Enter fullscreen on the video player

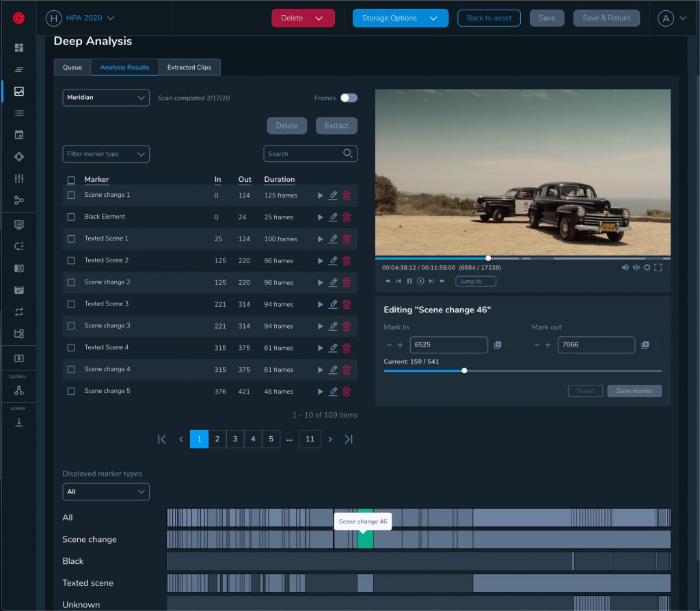tap(658, 267)
